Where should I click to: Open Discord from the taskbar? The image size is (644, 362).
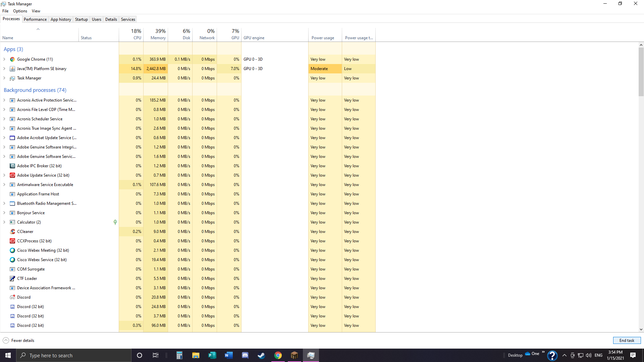(x=245, y=355)
